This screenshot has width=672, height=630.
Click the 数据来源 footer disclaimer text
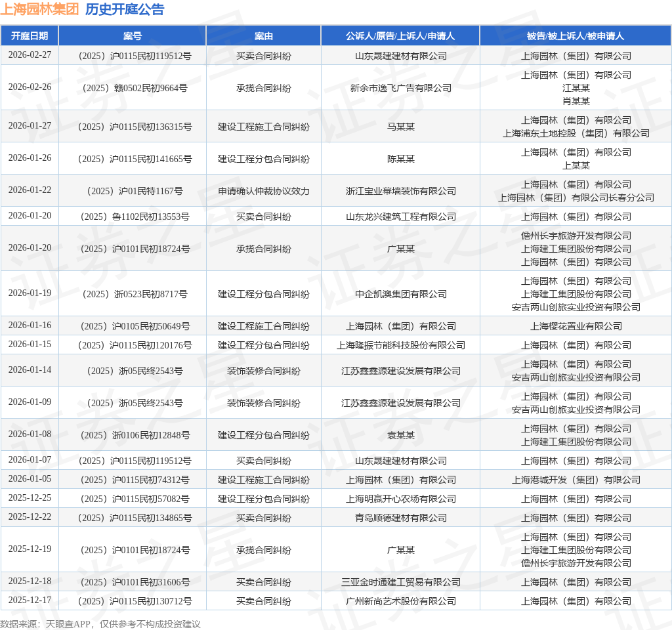(100, 624)
